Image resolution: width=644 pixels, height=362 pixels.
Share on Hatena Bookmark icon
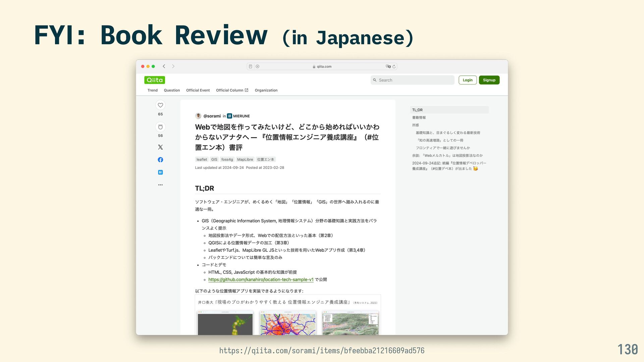pos(160,172)
